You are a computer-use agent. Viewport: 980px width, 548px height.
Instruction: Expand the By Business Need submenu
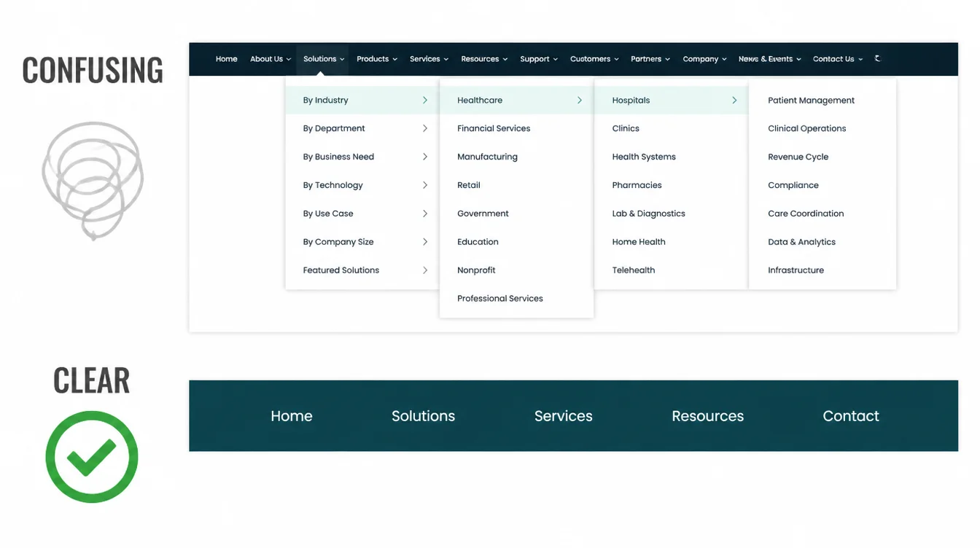point(362,157)
